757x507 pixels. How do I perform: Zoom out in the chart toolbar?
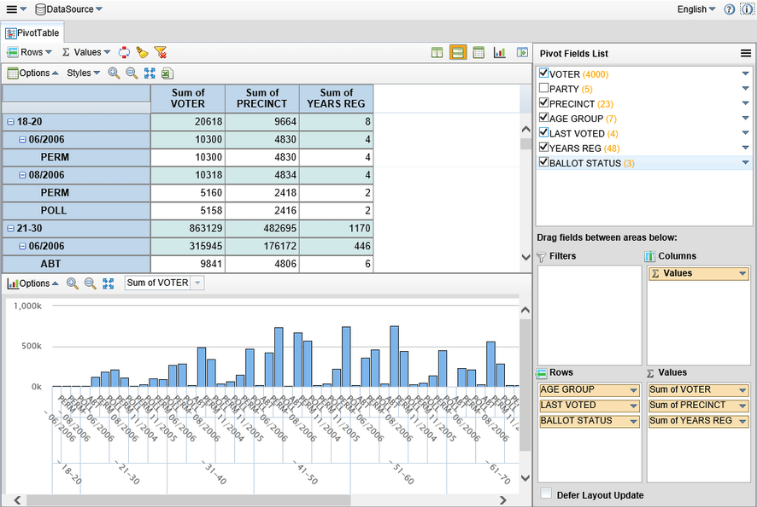(90, 283)
